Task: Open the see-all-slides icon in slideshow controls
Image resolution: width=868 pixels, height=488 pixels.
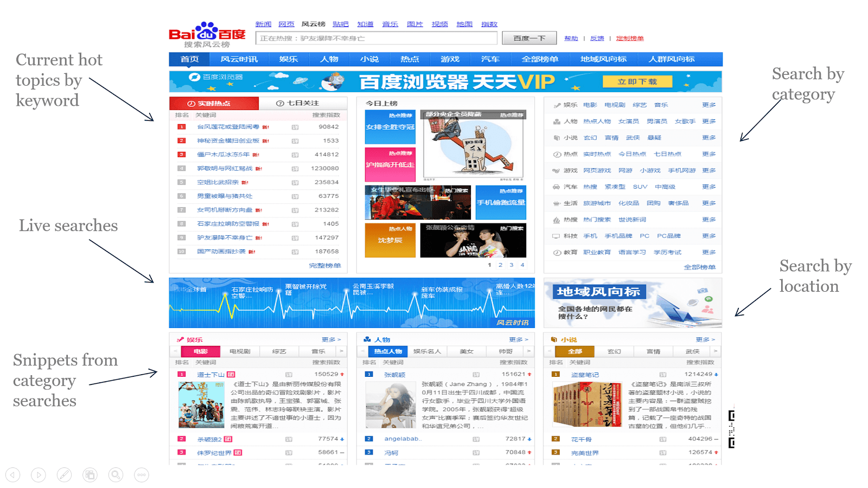Action: click(x=90, y=475)
